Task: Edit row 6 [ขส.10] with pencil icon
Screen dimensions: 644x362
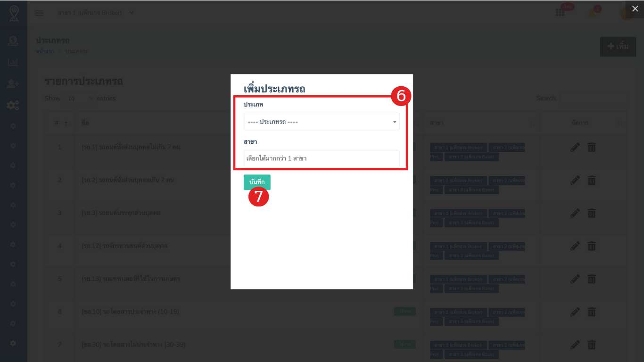Action: click(x=575, y=312)
